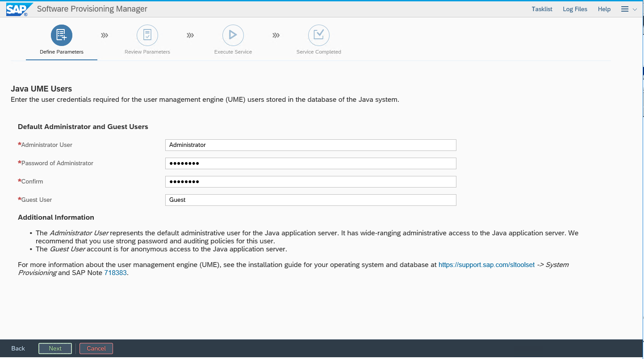Click the Service Completed tab label

[x=319, y=52]
